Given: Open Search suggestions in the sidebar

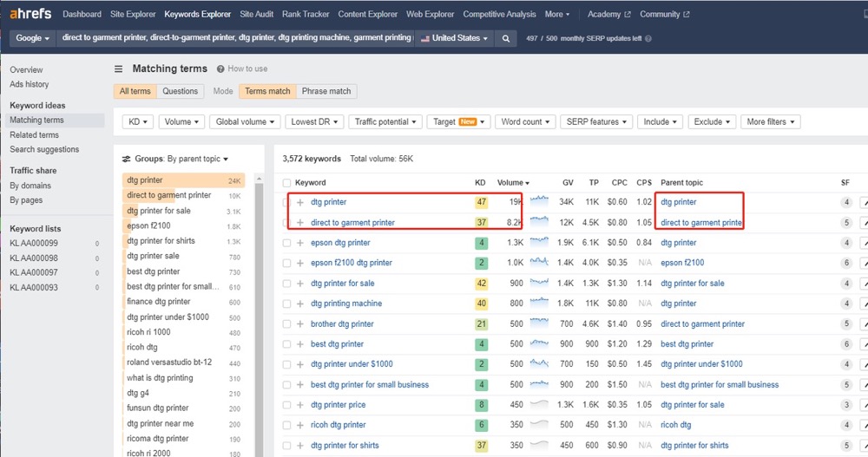Looking at the screenshot, I should (x=44, y=149).
